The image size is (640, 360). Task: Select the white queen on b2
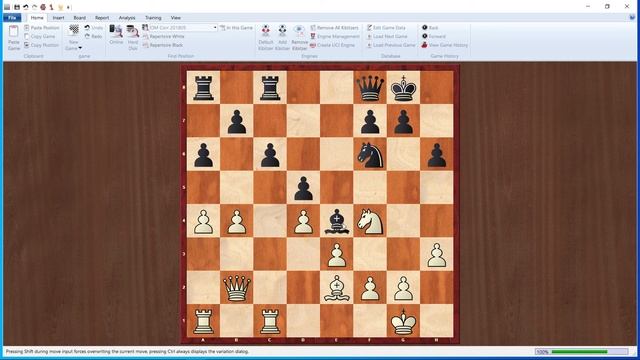237,287
